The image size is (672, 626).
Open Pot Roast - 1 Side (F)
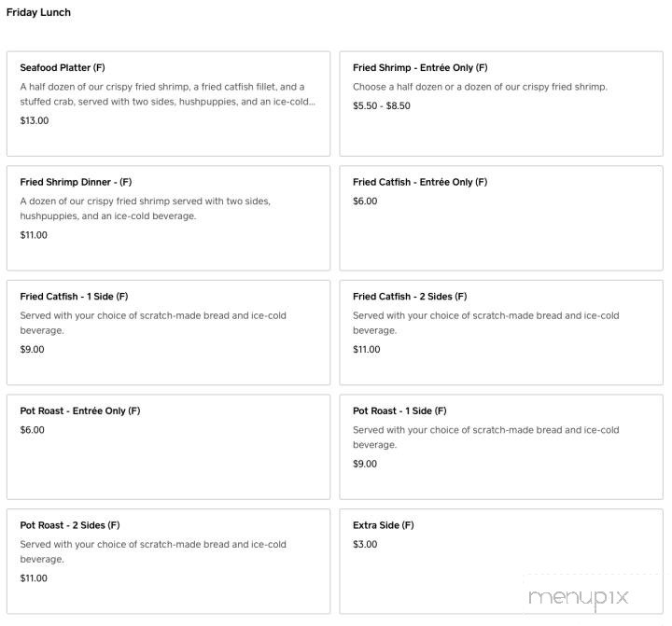pos(399,411)
